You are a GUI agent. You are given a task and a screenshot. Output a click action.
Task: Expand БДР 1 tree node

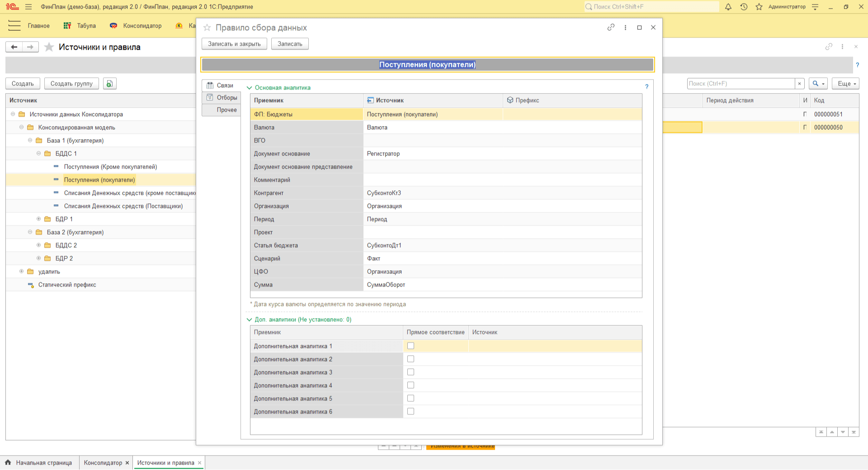pos(39,219)
